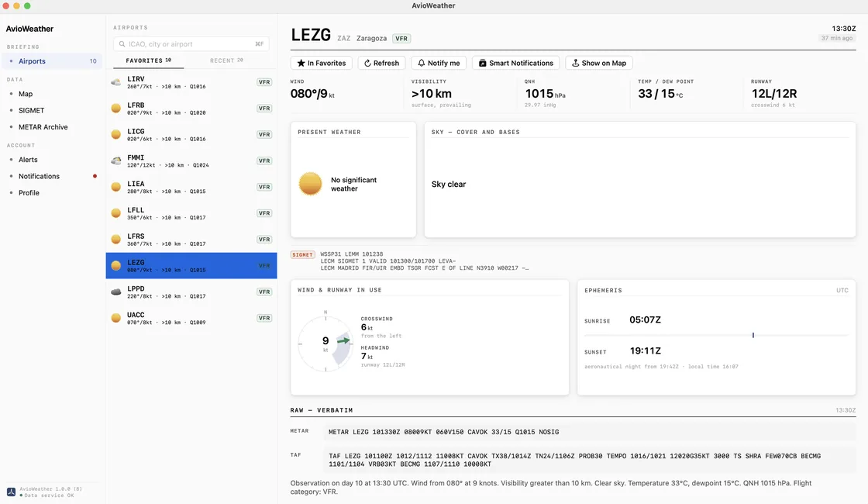Select the LFRS airport row
The height and width of the screenshot is (504, 868).
(x=191, y=240)
